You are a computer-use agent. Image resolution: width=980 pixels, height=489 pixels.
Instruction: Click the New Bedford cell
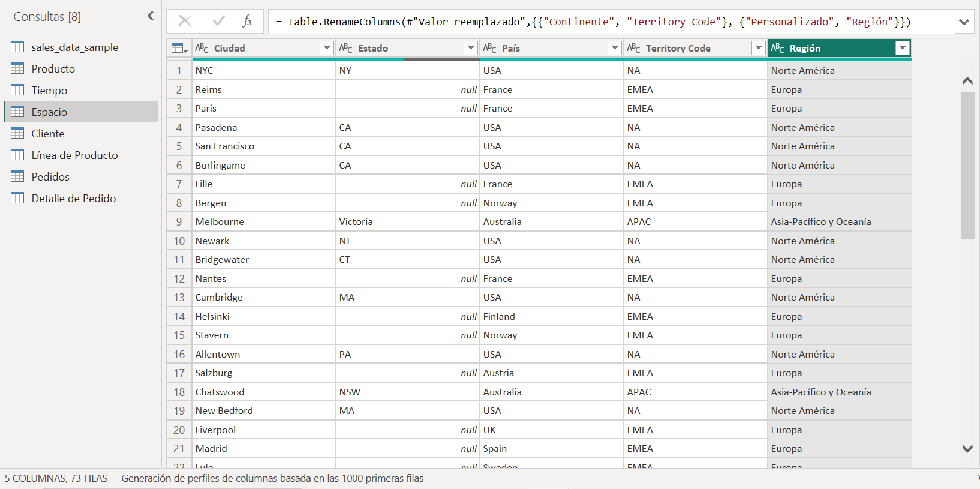[x=264, y=410]
